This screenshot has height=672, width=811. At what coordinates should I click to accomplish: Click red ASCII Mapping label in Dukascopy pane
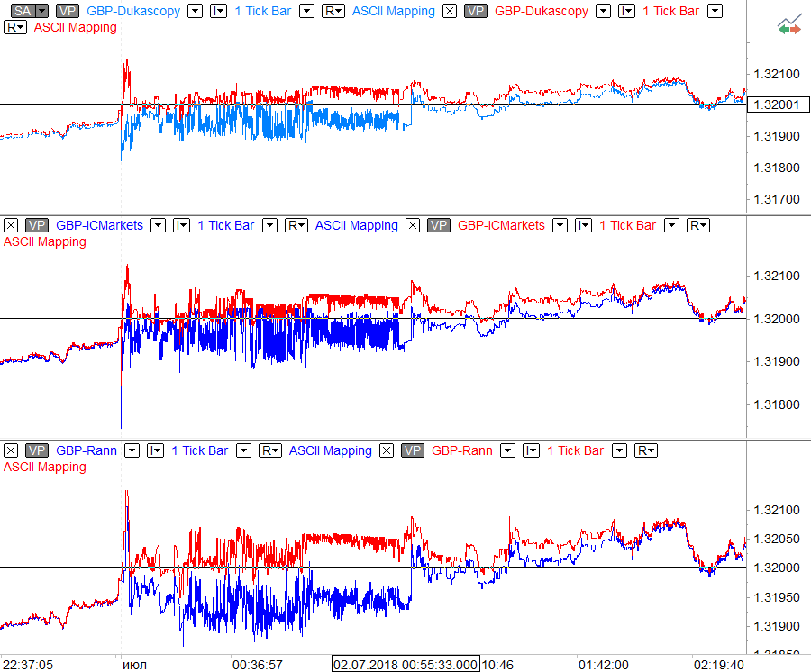tap(76, 27)
